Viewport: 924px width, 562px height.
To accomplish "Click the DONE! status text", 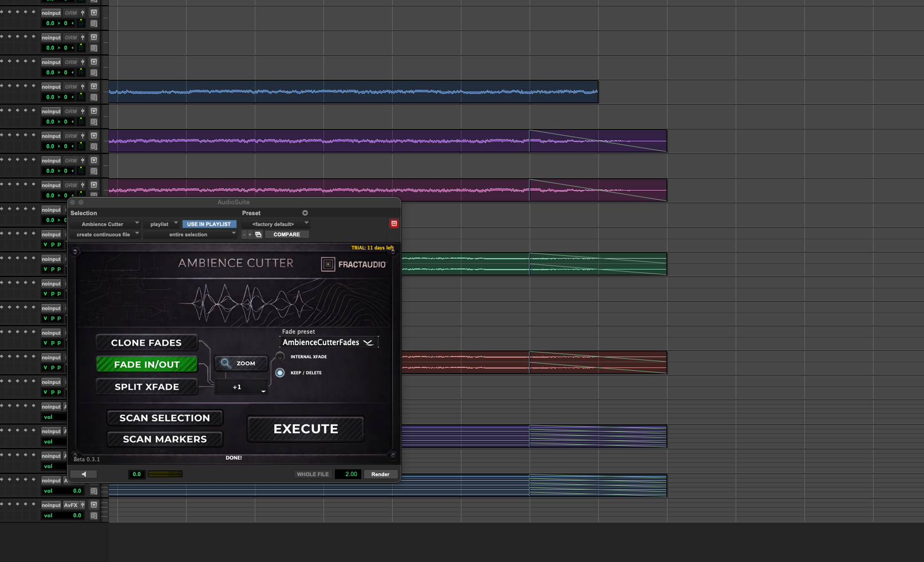I will (234, 458).
